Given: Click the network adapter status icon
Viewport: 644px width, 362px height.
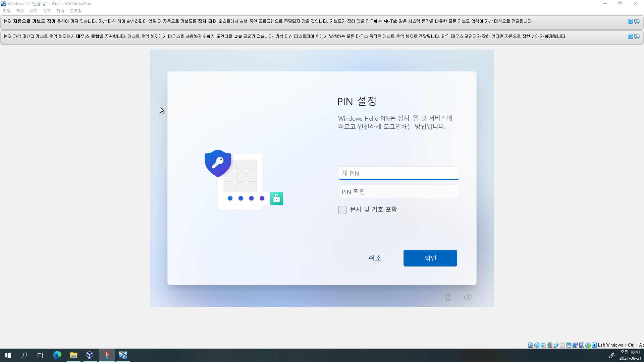Looking at the screenshot, I should click(x=549, y=345).
